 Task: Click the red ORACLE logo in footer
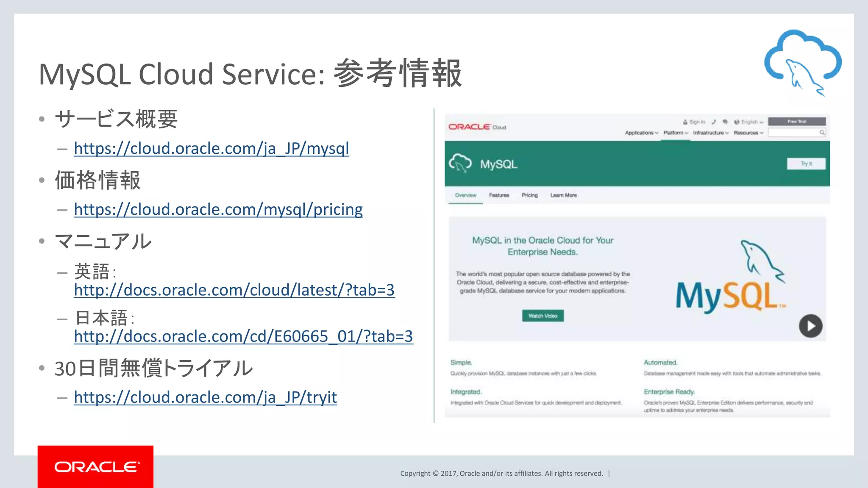pyautogui.click(x=96, y=467)
